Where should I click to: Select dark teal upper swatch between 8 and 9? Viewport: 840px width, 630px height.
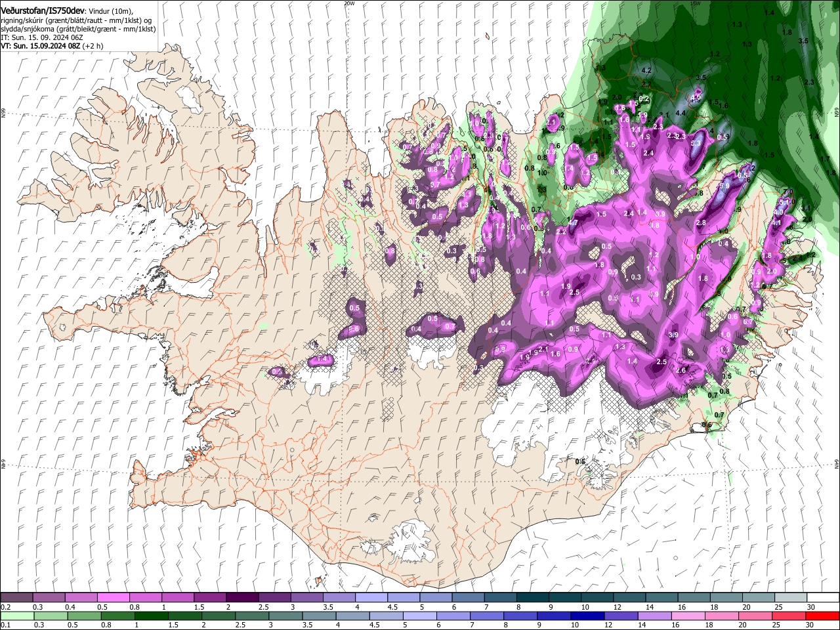coord(532,598)
